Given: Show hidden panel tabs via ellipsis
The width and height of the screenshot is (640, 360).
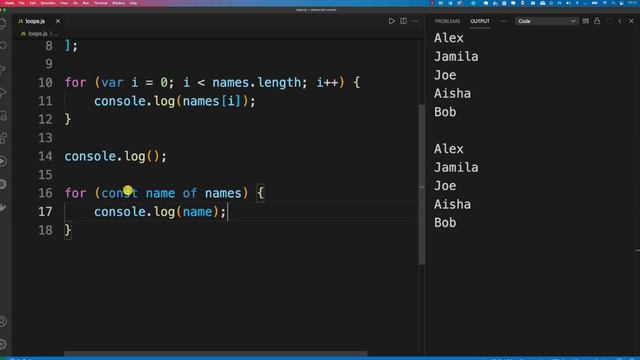Looking at the screenshot, I should (503, 21).
